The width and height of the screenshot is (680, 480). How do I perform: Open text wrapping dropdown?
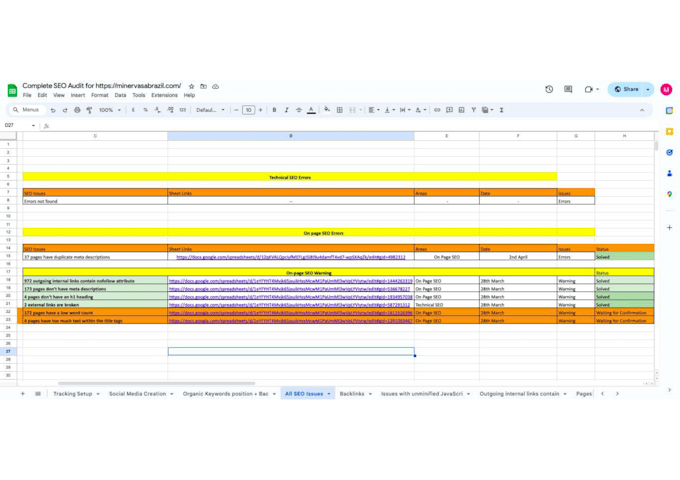(x=405, y=110)
